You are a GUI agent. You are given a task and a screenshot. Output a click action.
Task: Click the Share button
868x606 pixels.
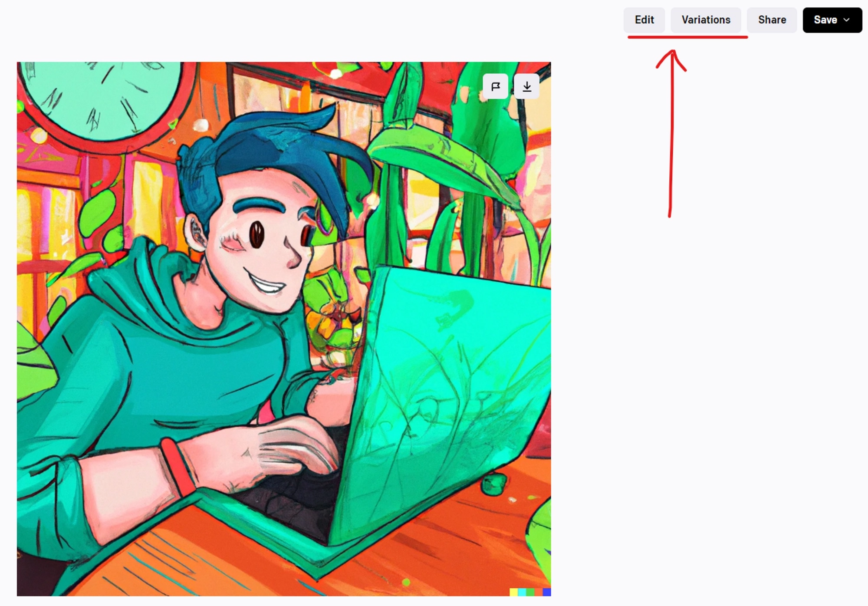click(x=772, y=20)
